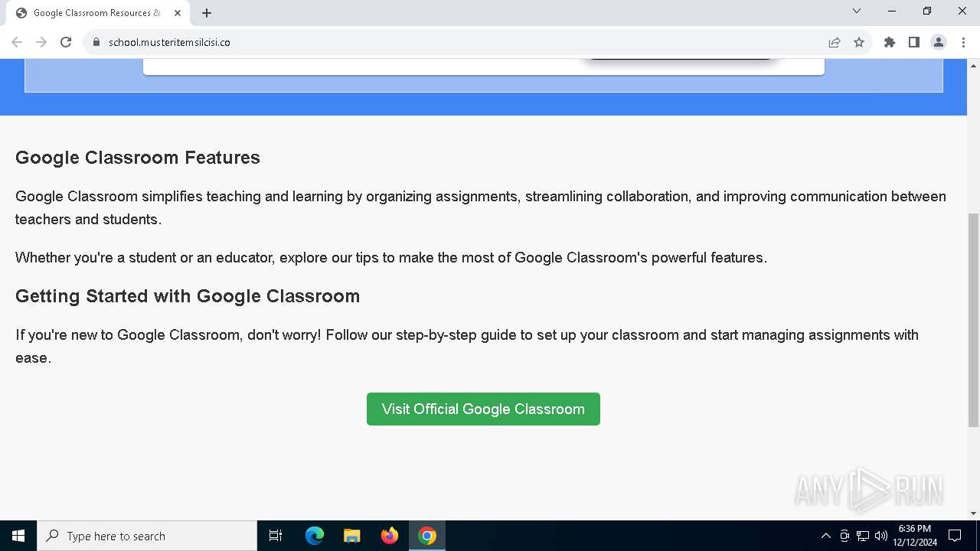Open the volume speaker tray icon
This screenshot has height=551, width=980.
click(881, 536)
